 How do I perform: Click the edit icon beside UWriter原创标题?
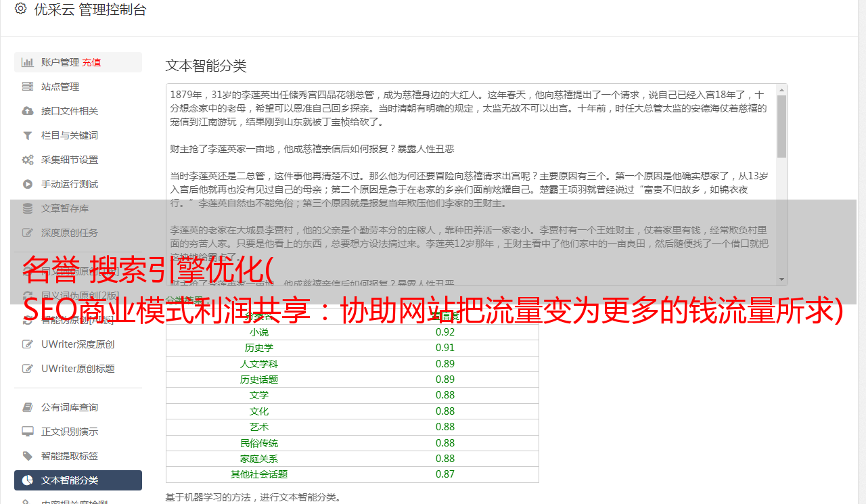pyautogui.click(x=27, y=369)
